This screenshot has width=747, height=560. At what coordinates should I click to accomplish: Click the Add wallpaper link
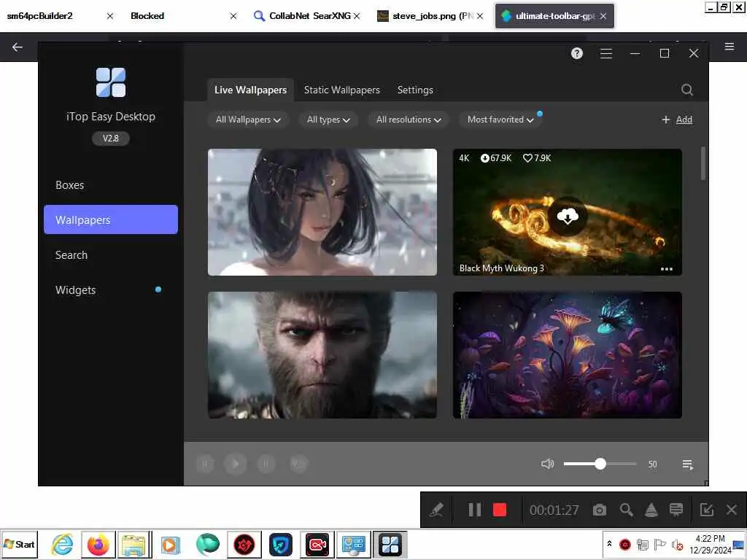click(x=684, y=120)
